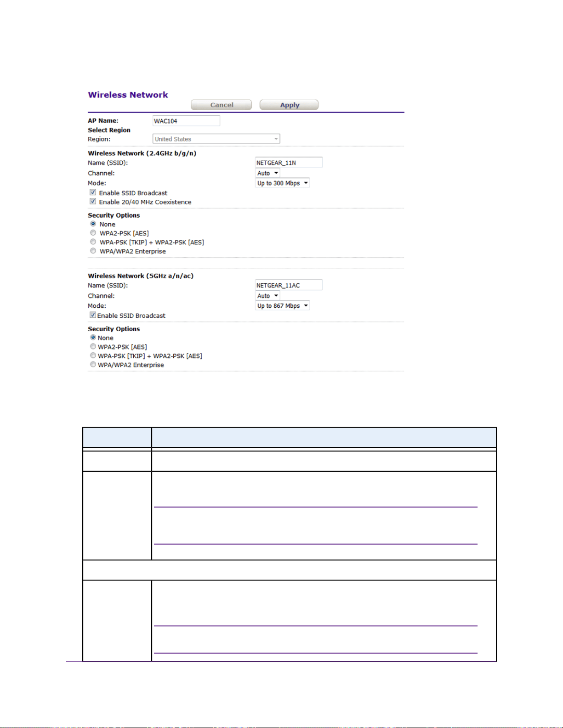Select WPA-PSK [TKIP] + WPA2-PSK [AES] for 2.4GHz
Screen dimensions: 563x728
[x=93, y=242]
